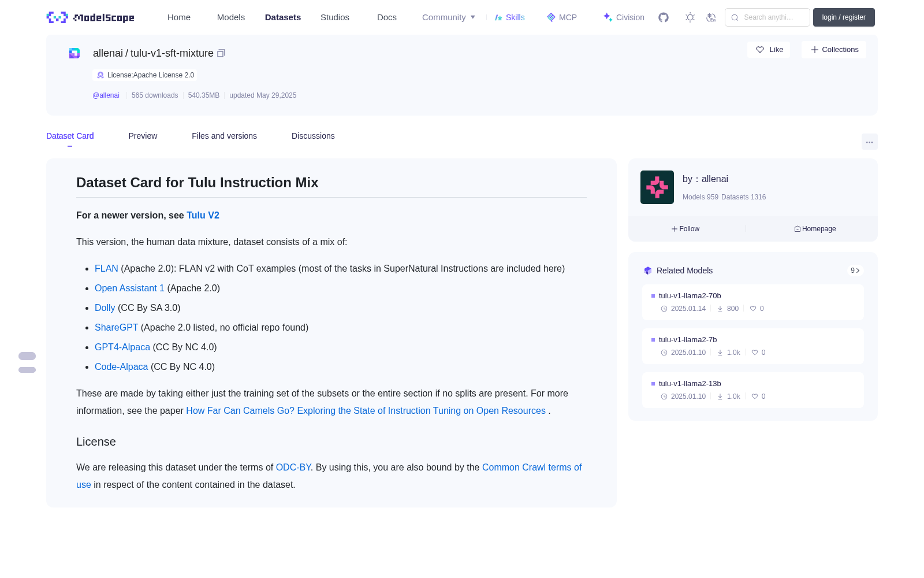Open the ODC-BY license link

293,468
